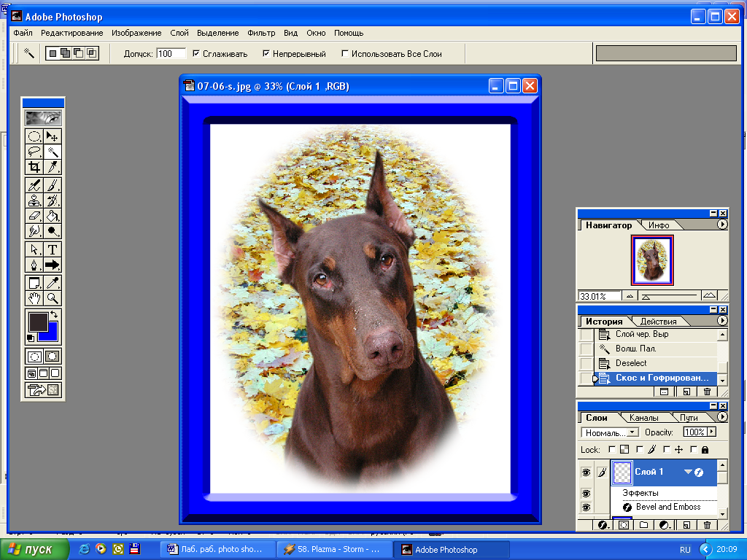
Task: Select the Smudge tool
Action: [x=34, y=231]
